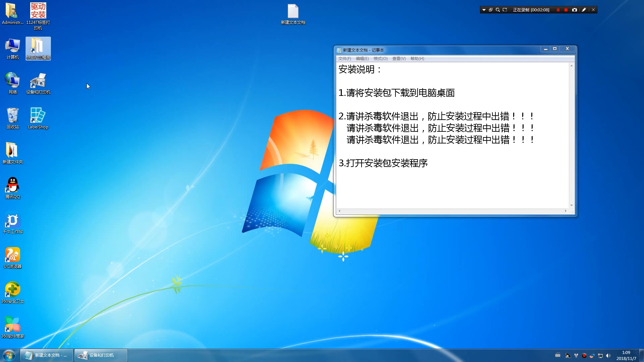Click the text line 安装说明：
Image resolution: width=644 pixels, height=362 pixels.
360,69
